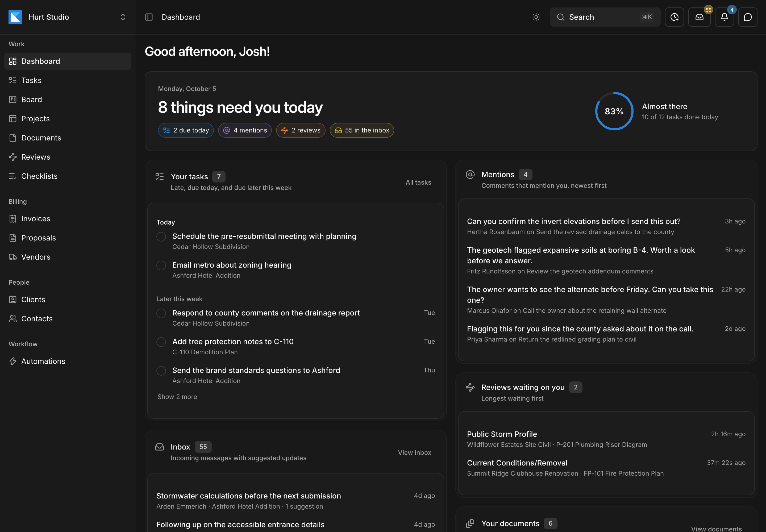Viewport: 766px width, 532px height.
Task: Open the View inbox link
Action: (x=414, y=452)
